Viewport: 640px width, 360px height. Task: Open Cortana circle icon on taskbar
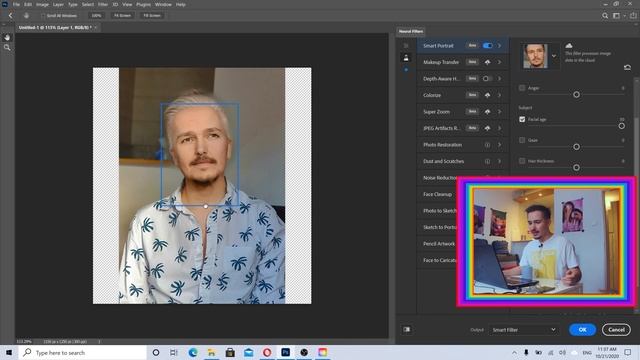(156, 352)
